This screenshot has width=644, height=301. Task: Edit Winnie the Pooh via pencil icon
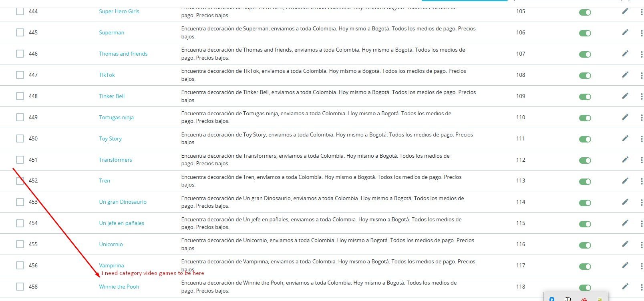tap(625, 286)
